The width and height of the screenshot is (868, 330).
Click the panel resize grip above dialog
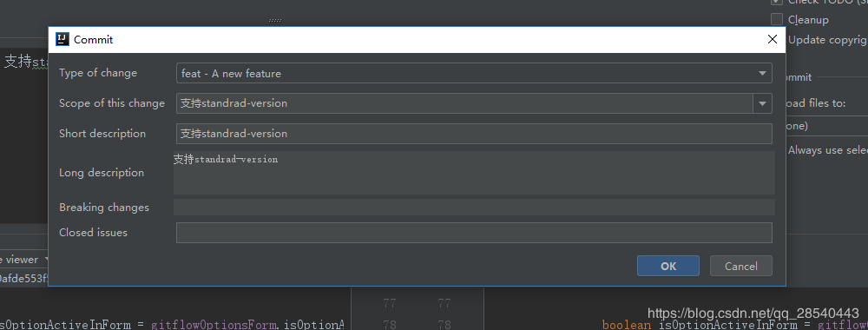[x=275, y=20]
